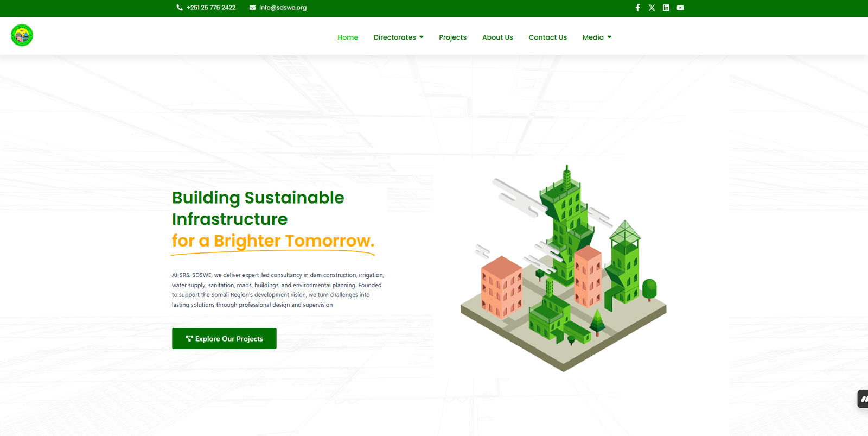Open the X (Twitter) social link
The image size is (868, 436).
pos(652,8)
